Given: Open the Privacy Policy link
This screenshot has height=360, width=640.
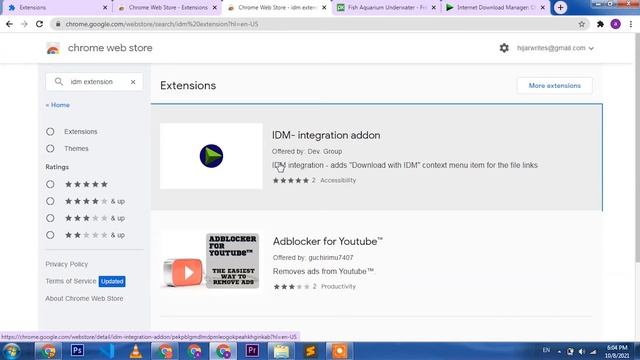Looking at the screenshot, I should tap(67, 264).
